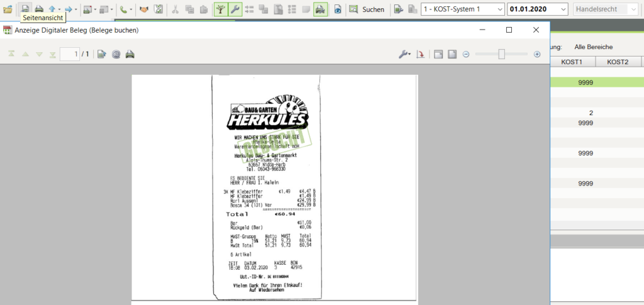This screenshot has height=305, width=644.
Task: Click the viewer zoom slider handle
Action: pyautogui.click(x=501, y=54)
